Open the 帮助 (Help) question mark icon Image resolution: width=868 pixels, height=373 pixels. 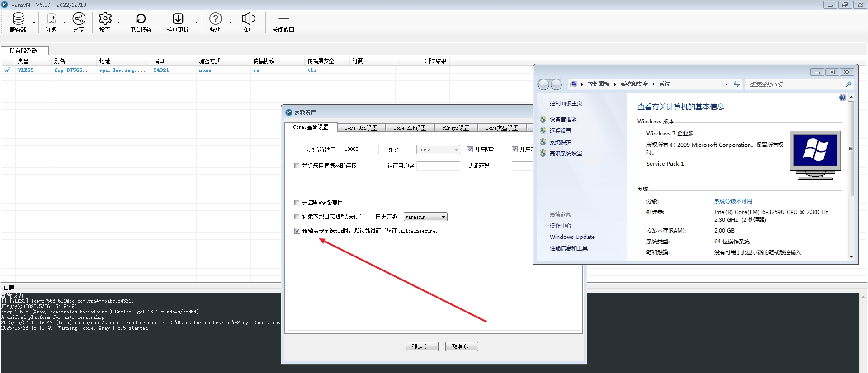(x=215, y=22)
